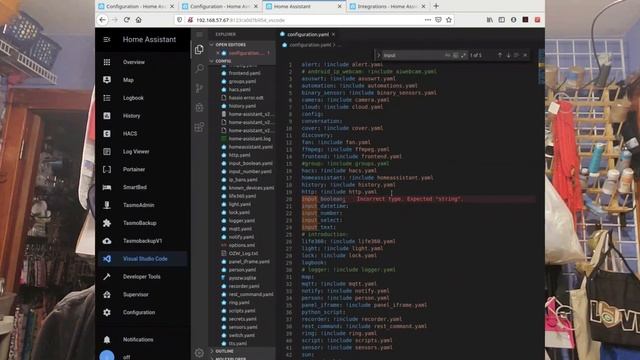Open Developer Tools in the sidebar
This screenshot has width=640, height=360.
142,277
